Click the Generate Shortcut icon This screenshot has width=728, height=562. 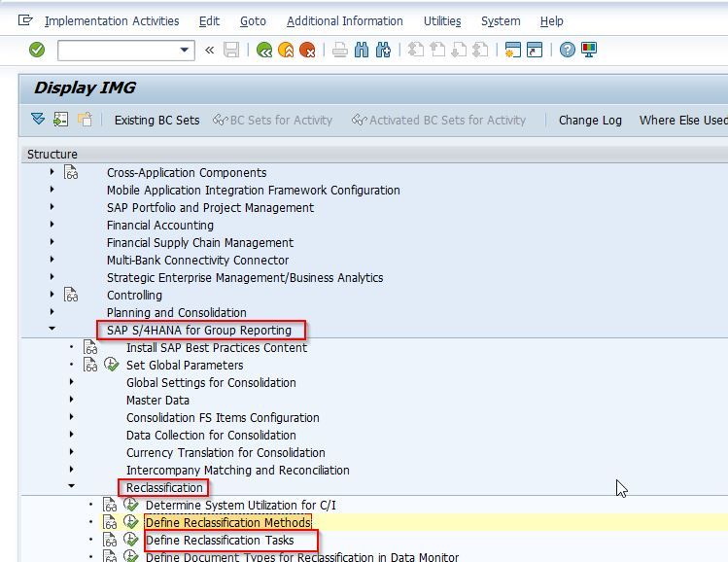pyautogui.click(x=535, y=50)
